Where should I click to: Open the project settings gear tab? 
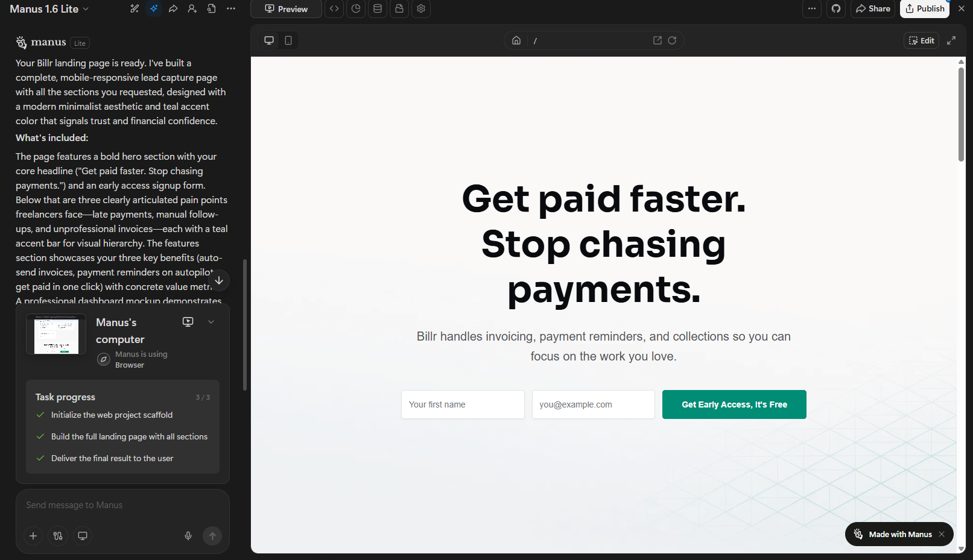click(421, 8)
